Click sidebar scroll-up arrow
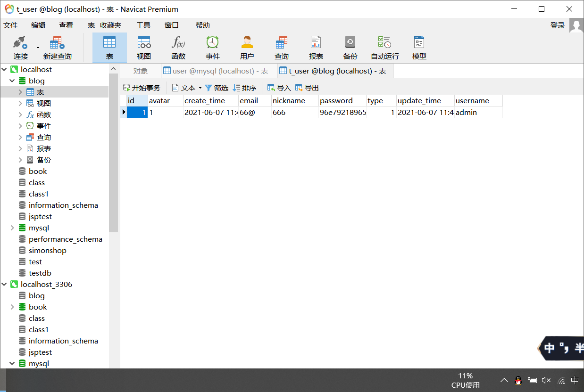This screenshot has width=584, height=392. coord(113,69)
